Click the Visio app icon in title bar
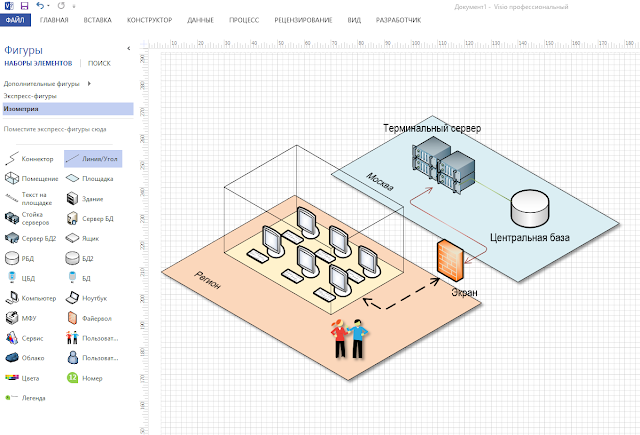640x435 pixels. click(9, 6)
